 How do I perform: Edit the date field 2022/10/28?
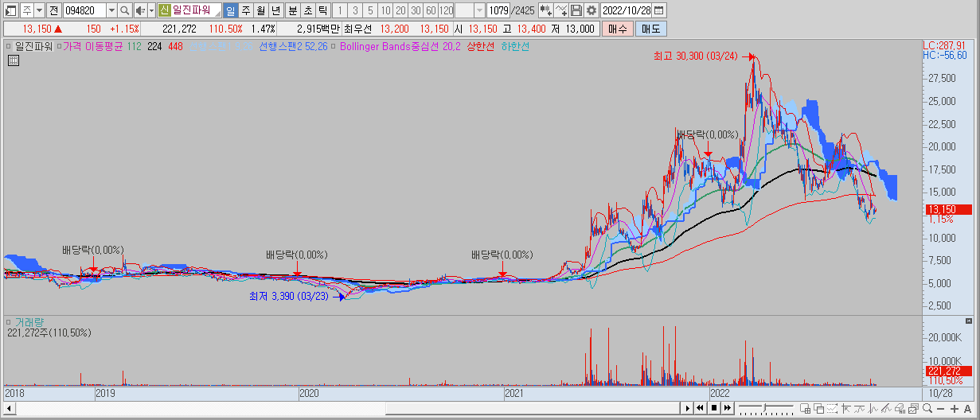pos(627,10)
